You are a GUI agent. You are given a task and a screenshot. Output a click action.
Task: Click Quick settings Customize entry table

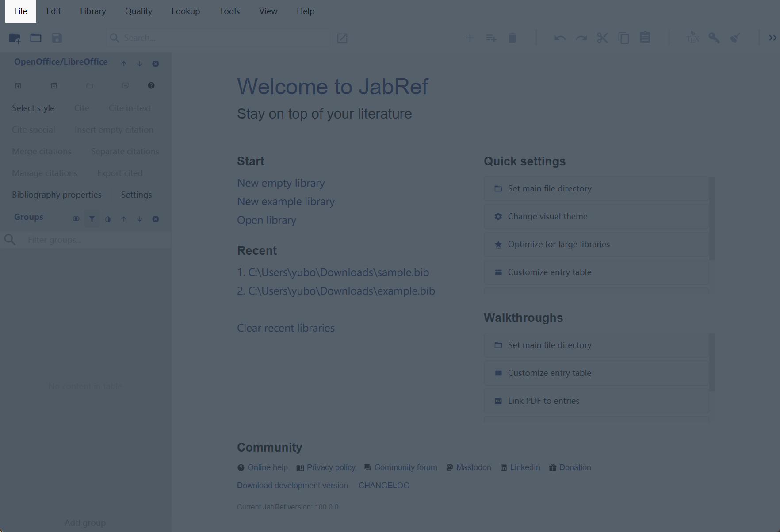[x=596, y=272]
